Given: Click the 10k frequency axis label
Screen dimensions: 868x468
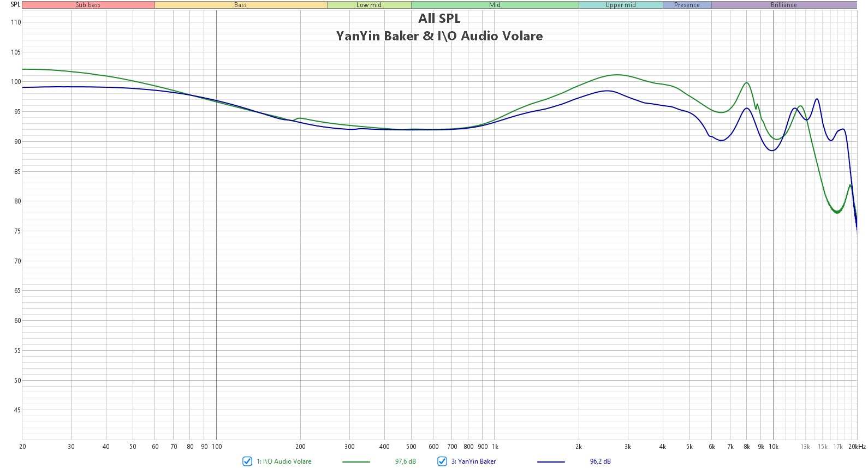Looking at the screenshot, I should coord(774,447).
